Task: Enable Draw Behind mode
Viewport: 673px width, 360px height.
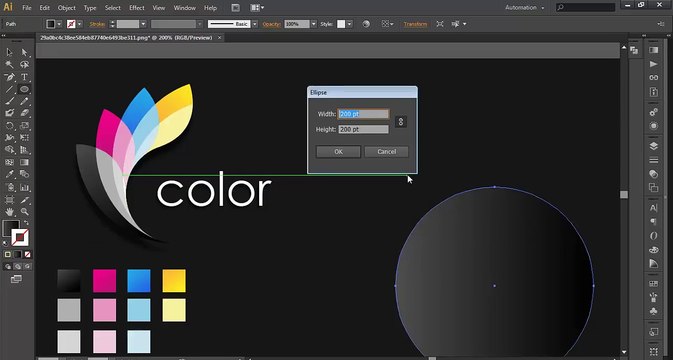Action: pos(18,266)
